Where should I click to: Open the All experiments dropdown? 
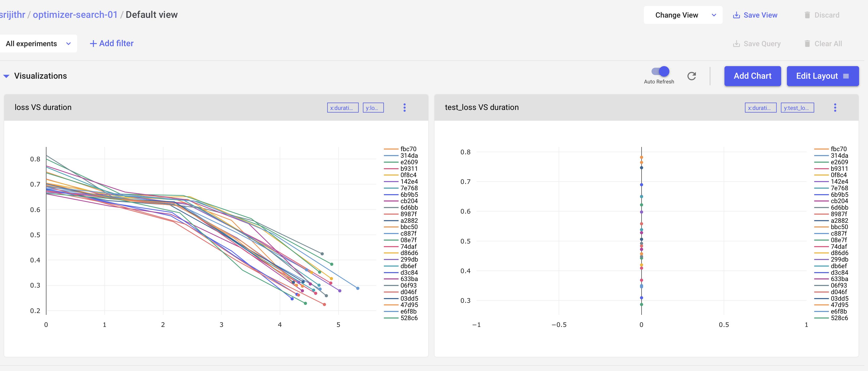tap(38, 44)
